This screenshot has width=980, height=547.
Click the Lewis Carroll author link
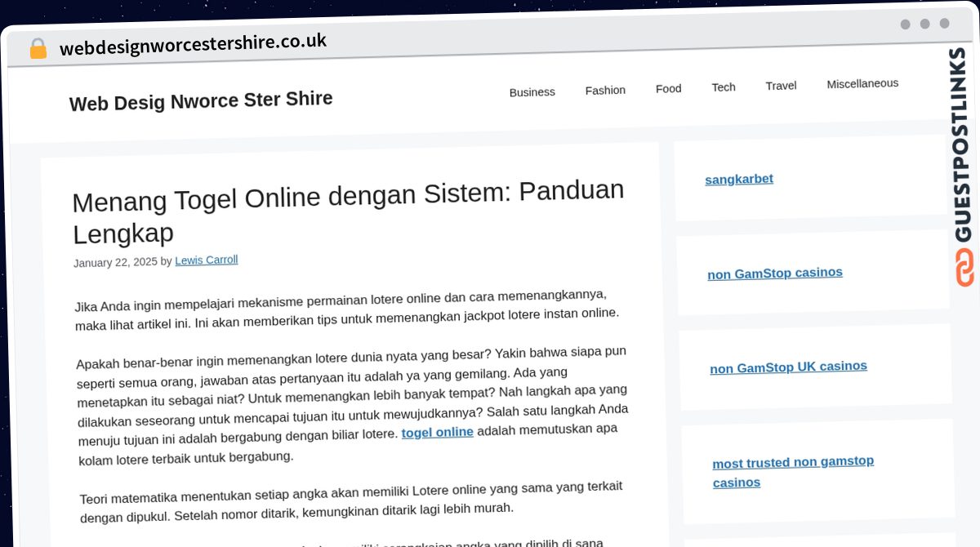[x=207, y=260]
